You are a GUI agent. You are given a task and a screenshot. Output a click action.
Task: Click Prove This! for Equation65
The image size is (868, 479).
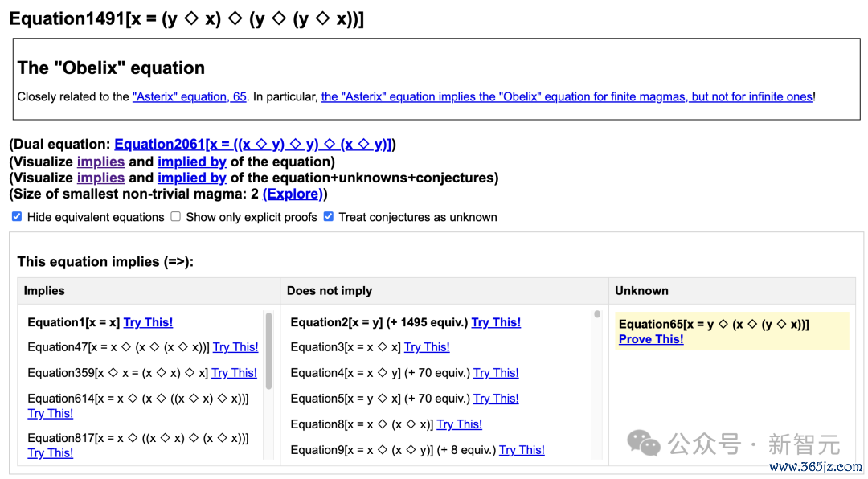click(651, 339)
